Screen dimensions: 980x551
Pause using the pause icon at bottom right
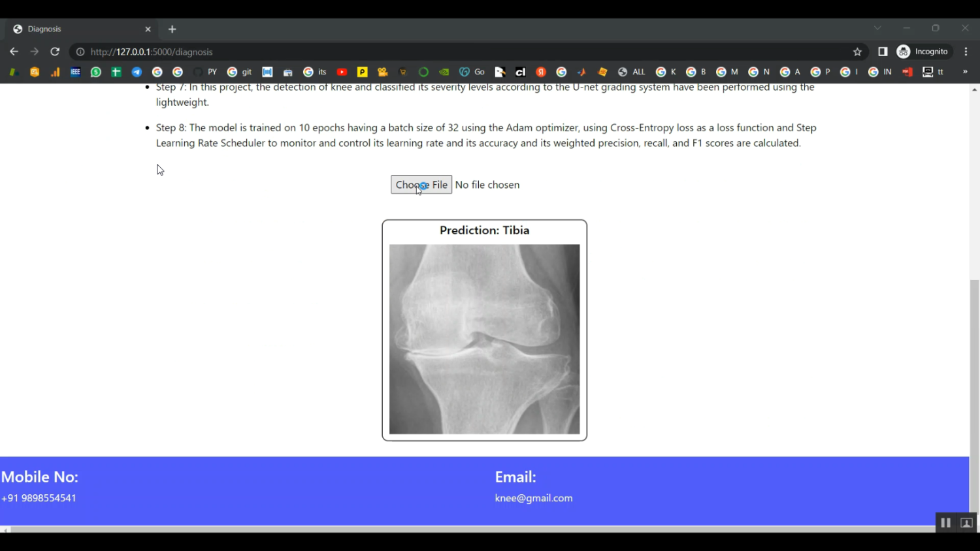coord(945,523)
